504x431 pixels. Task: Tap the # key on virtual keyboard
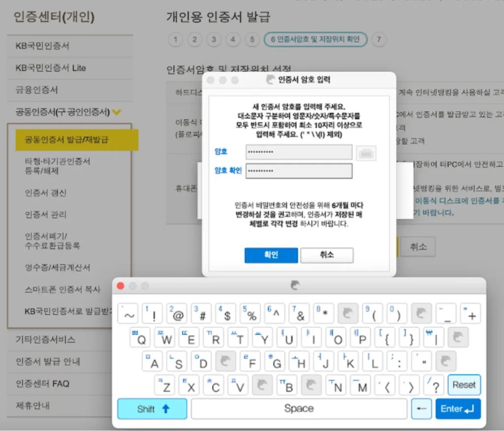(201, 313)
